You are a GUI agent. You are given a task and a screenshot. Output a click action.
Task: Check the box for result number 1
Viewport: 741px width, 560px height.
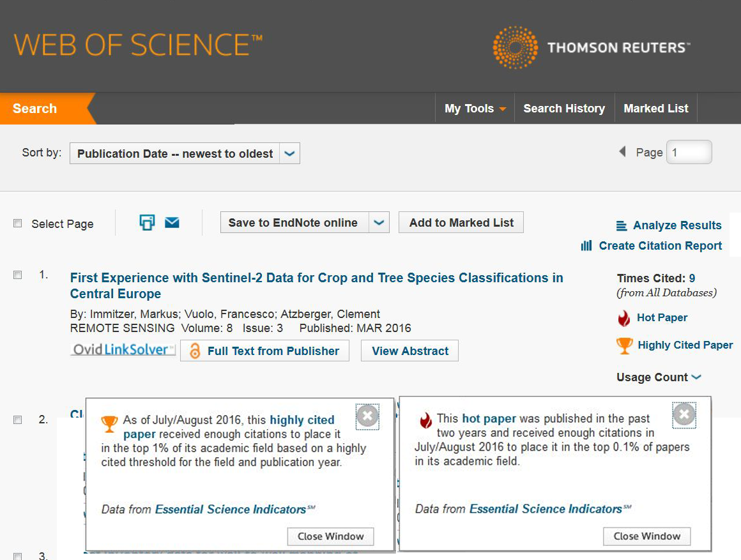pyautogui.click(x=18, y=275)
